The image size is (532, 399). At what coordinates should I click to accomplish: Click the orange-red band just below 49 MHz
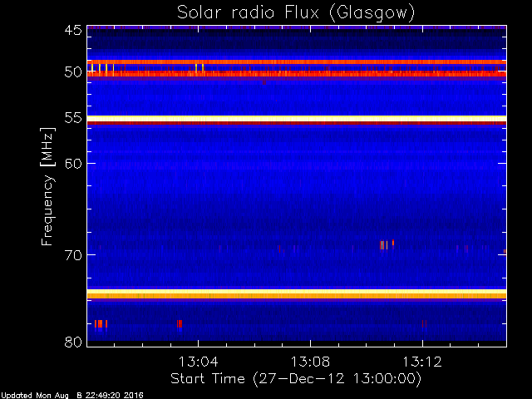pos(297,62)
